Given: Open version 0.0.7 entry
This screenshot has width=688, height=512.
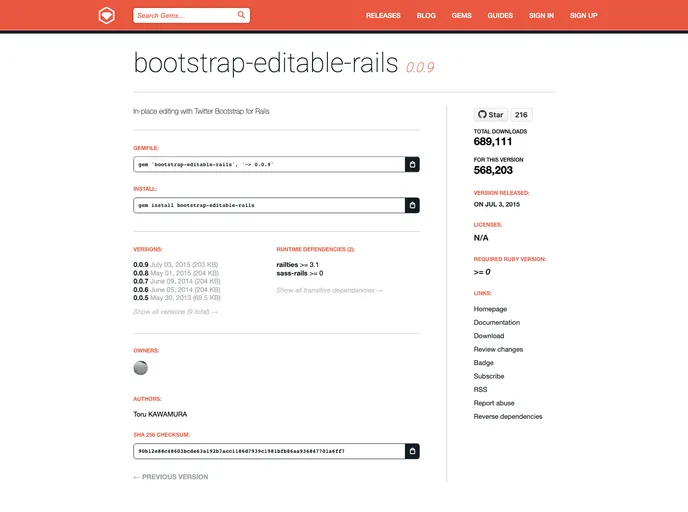Looking at the screenshot, I should 141,281.
